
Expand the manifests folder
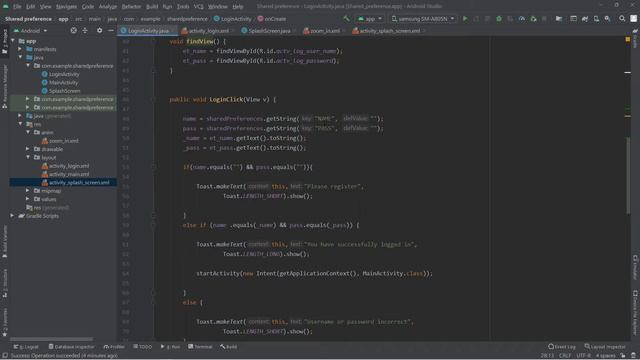[20, 49]
